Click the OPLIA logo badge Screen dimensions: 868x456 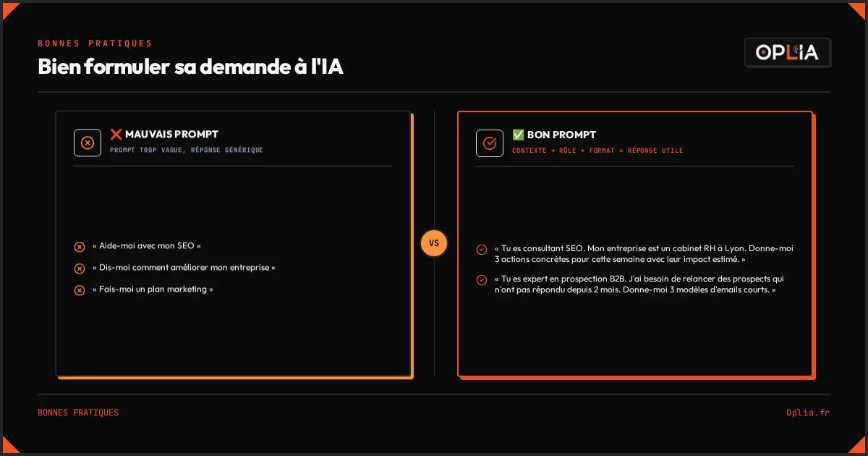point(788,52)
